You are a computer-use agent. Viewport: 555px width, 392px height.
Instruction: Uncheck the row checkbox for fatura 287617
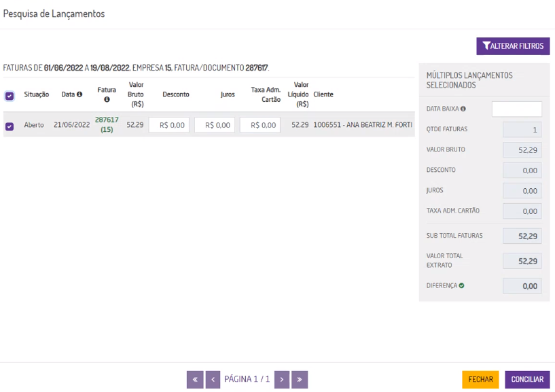10,126
